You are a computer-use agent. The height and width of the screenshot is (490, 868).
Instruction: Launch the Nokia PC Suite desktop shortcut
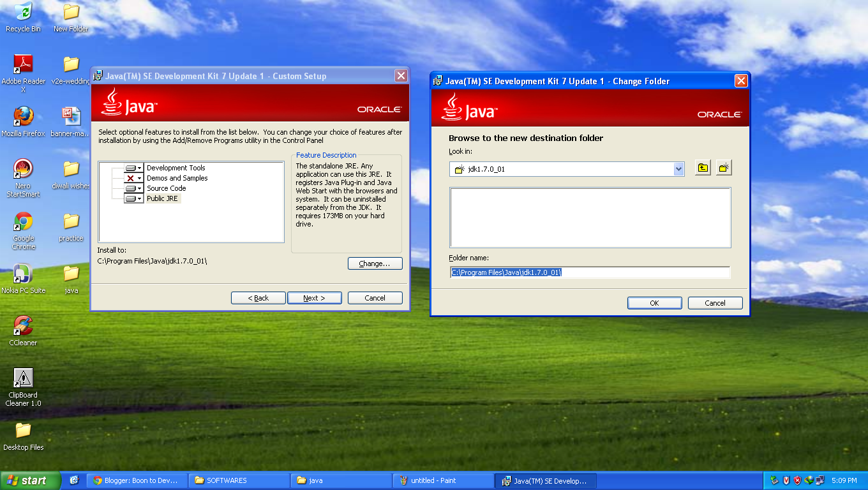point(23,279)
